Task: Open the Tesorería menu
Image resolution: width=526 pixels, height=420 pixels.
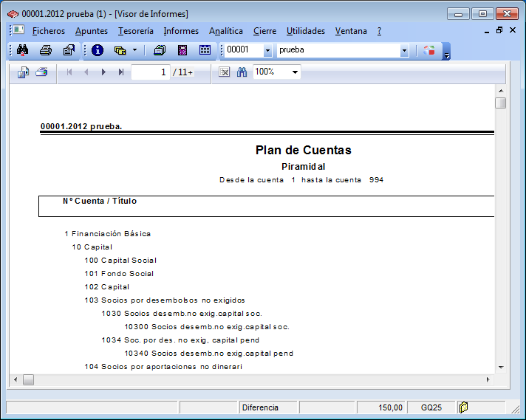Action: (x=136, y=31)
